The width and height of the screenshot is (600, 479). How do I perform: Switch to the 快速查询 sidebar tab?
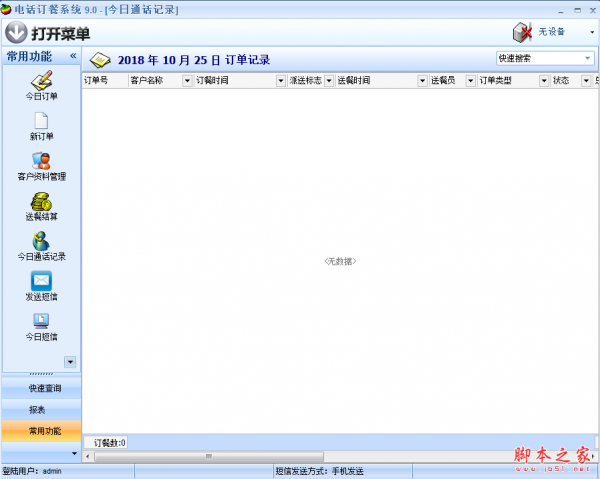click(41, 388)
